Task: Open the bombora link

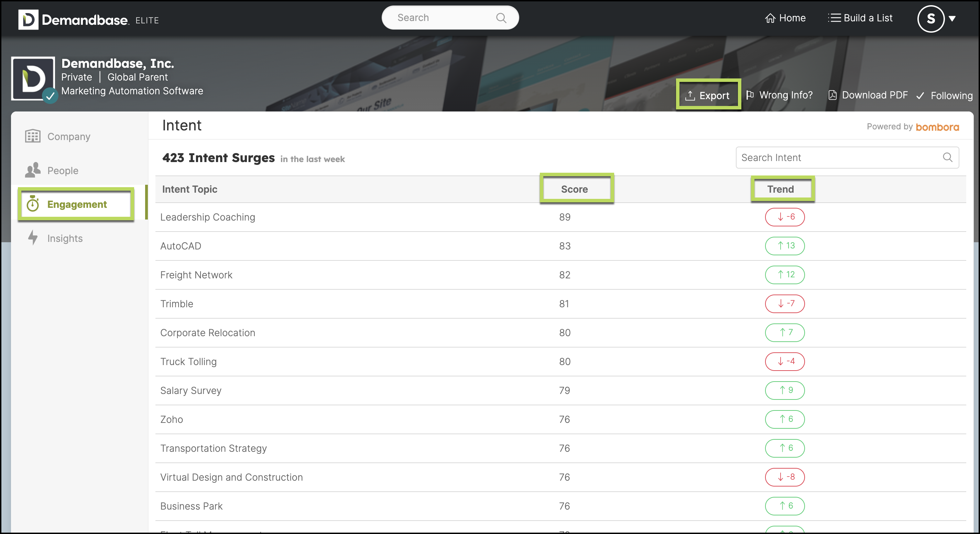Action: [937, 127]
